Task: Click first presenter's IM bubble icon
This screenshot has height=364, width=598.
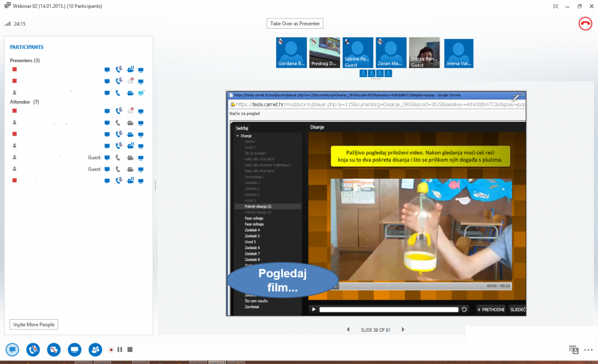Action: click(107, 70)
